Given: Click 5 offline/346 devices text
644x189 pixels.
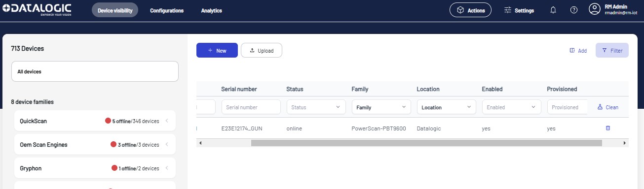Looking at the screenshot, I should 135,121.
